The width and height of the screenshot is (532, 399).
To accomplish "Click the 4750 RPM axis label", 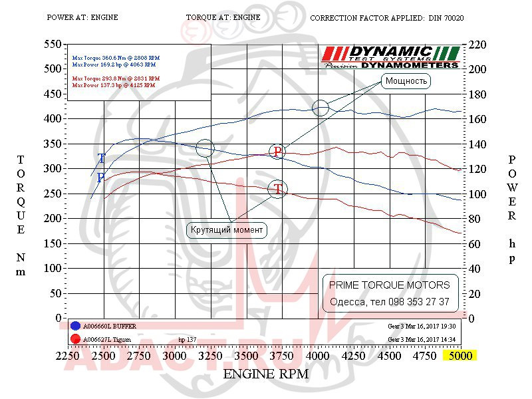I will (424, 356).
